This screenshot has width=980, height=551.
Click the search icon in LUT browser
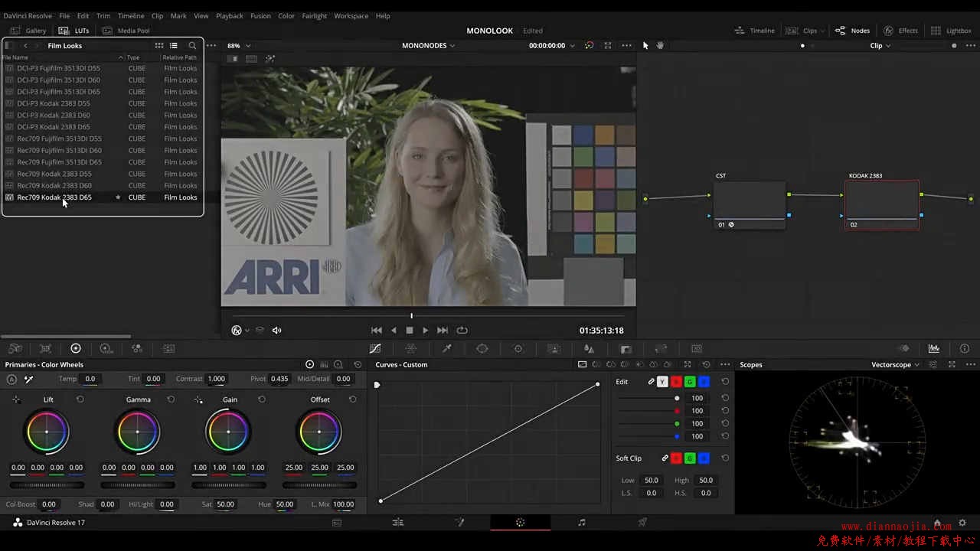[192, 46]
